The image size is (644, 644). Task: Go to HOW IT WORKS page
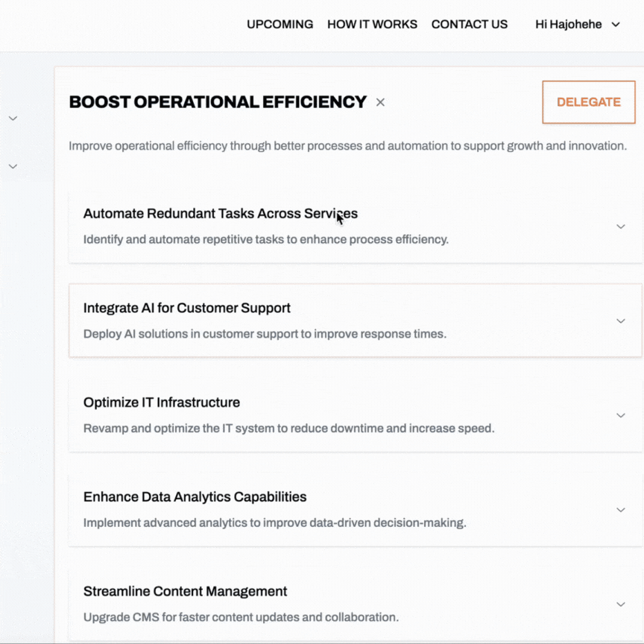pyautogui.click(x=372, y=25)
